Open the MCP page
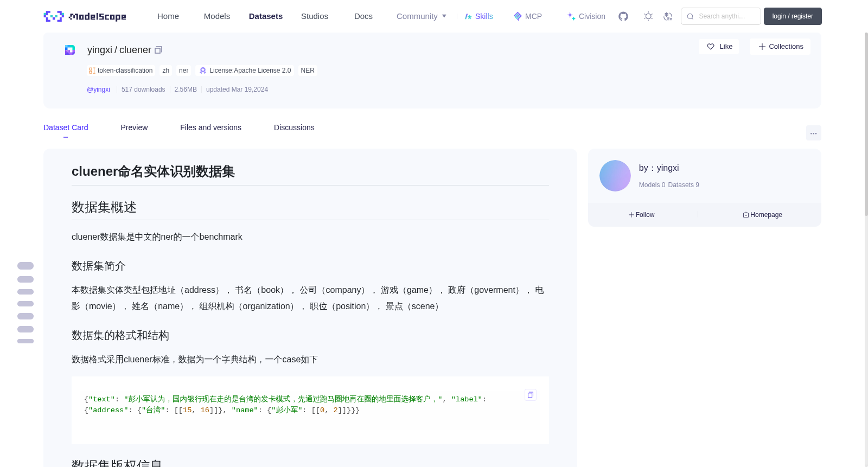 point(528,16)
